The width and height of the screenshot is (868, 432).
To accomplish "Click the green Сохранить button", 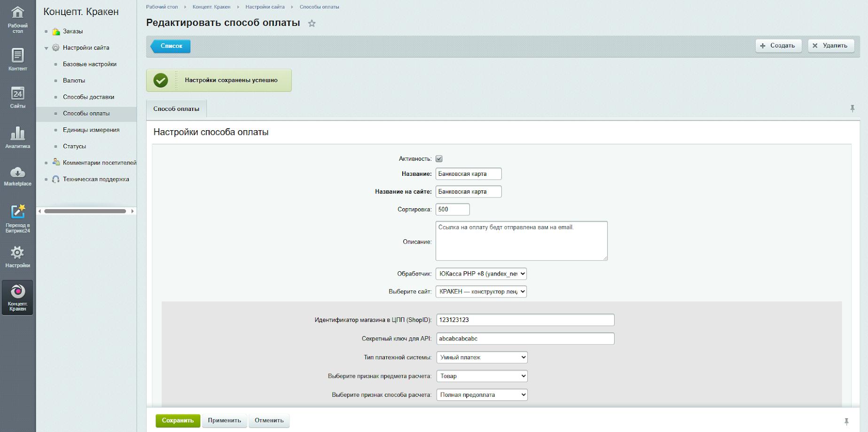I will [x=178, y=420].
